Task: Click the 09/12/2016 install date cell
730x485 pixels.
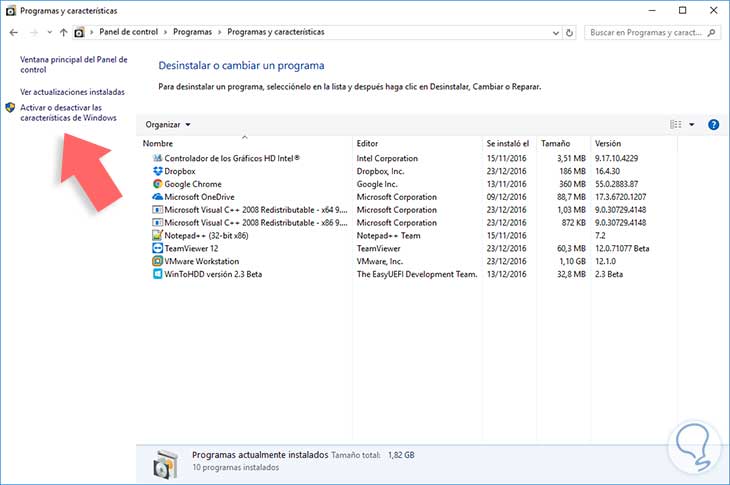Action: pyautogui.click(x=507, y=197)
